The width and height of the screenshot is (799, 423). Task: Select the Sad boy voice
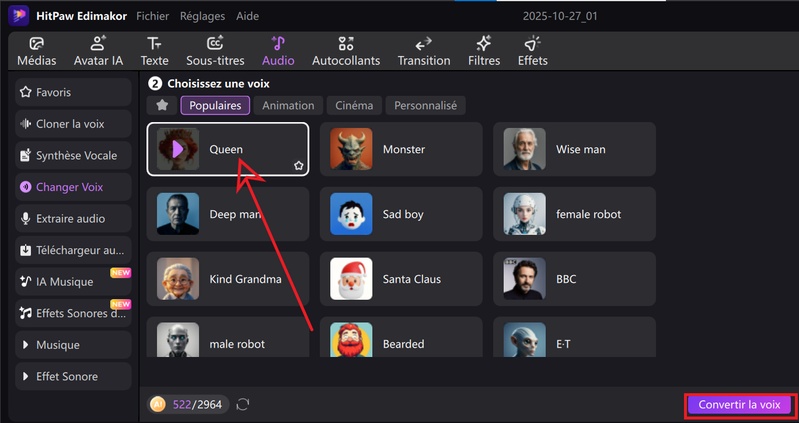[x=401, y=214]
